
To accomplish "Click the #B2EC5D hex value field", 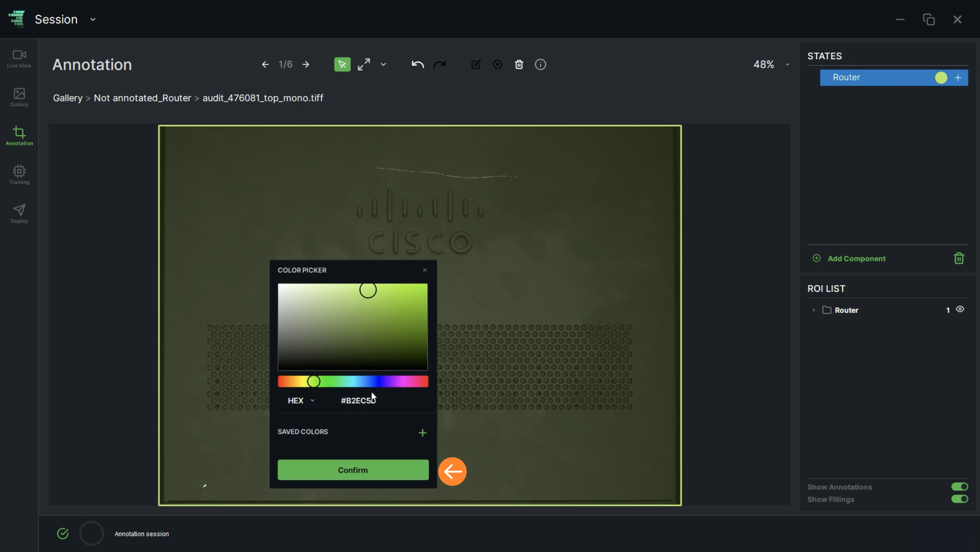I will 358,401.
